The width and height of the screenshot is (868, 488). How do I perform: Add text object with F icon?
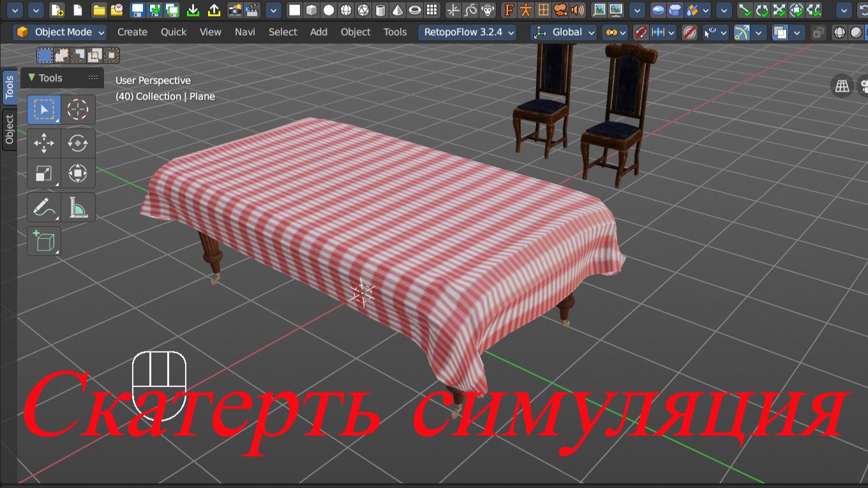pos(509,10)
